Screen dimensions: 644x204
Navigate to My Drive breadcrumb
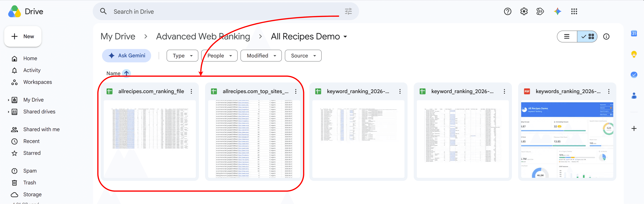(118, 37)
